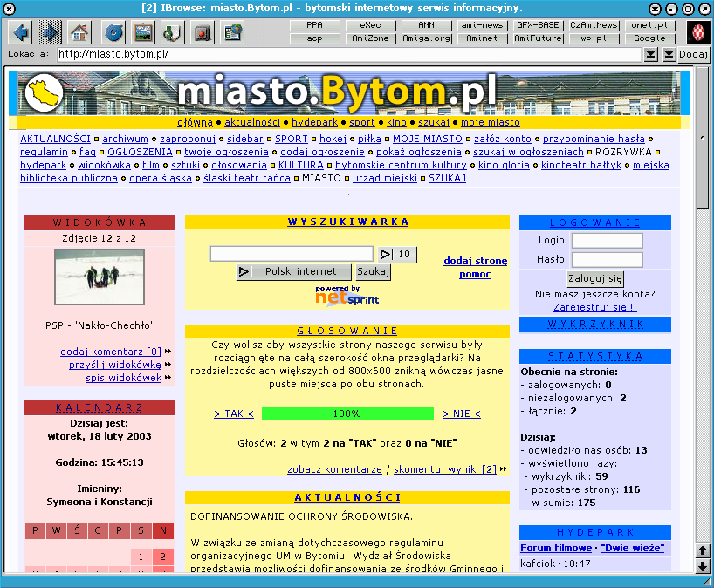Viewport: 714px width, 588px height.
Task: Click the magnifier find icon in the toolbar
Action: tap(173, 32)
